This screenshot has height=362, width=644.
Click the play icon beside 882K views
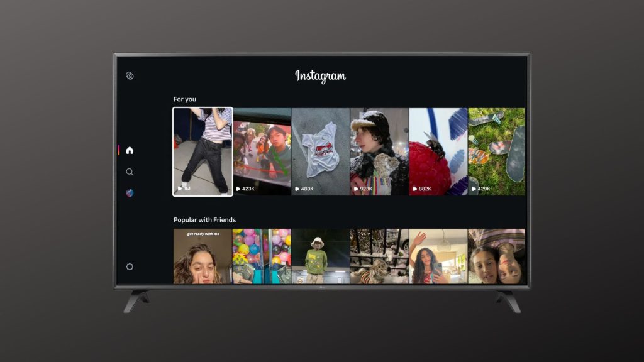[x=415, y=189]
